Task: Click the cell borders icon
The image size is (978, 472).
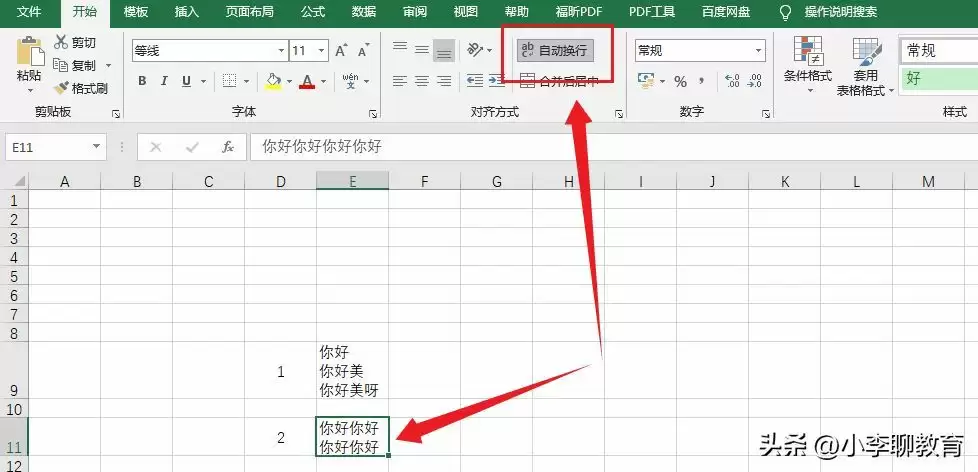Action: [230, 81]
